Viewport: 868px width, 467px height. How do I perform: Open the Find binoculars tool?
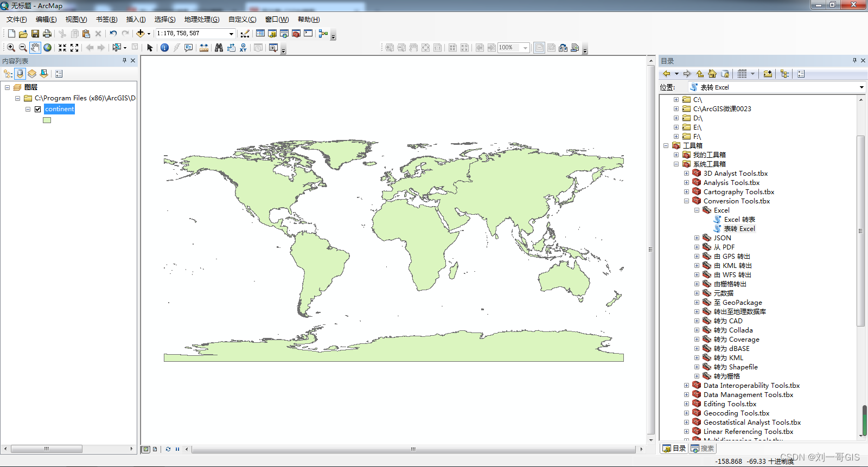point(219,48)
